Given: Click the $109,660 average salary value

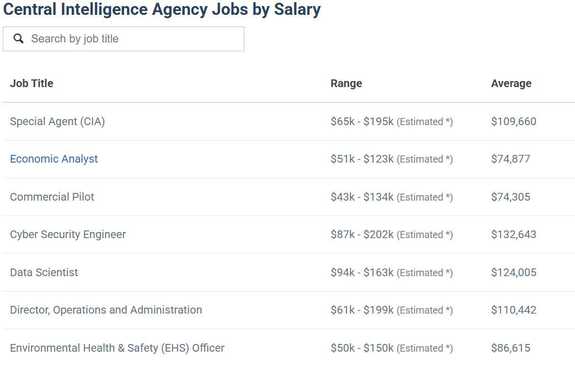Looking at the screenshot, I should [x=513, y=121].
